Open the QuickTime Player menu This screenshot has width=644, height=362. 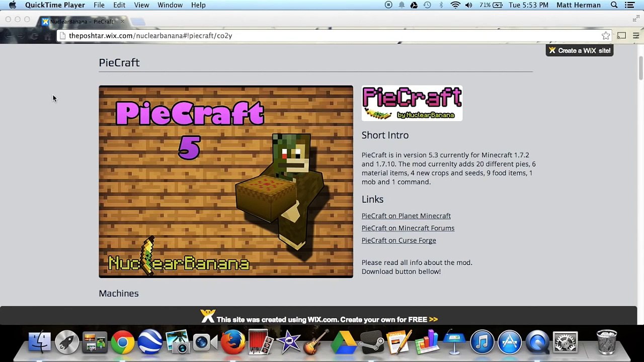[x=55, y=5]
